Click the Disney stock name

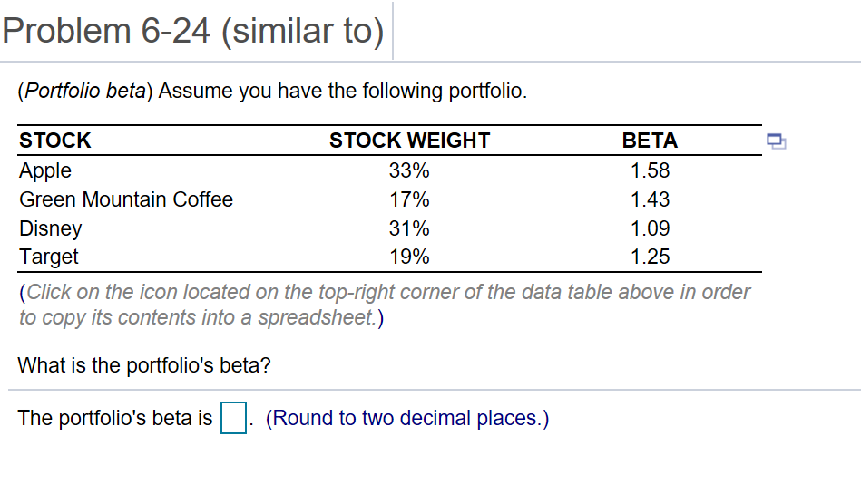coord(51,228)
